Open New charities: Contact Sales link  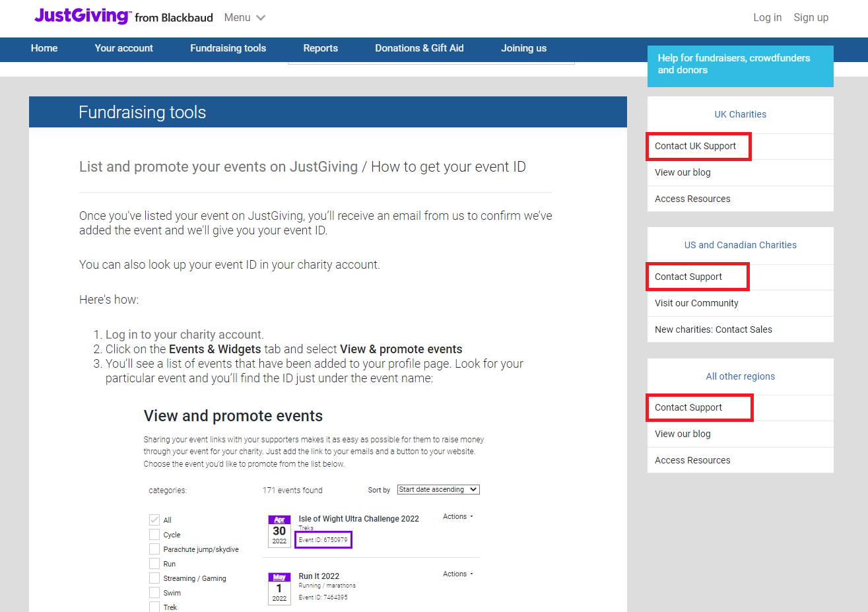(x=714, y=329)
